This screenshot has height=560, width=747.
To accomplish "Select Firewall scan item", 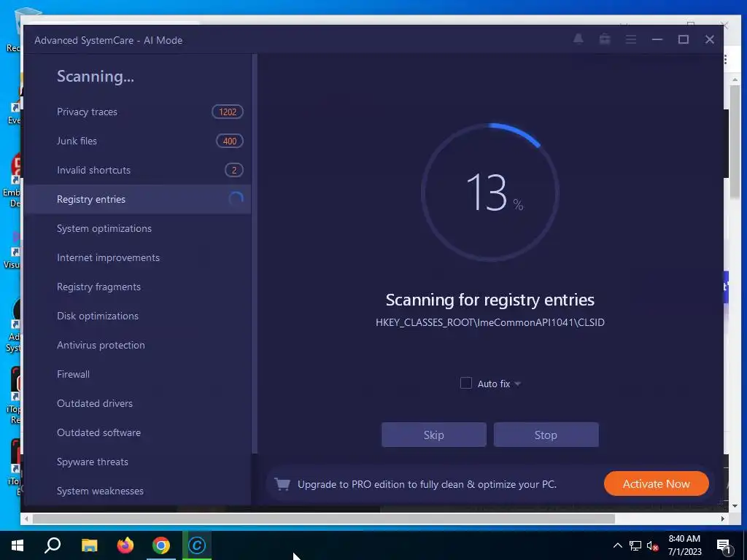I will (x=137, y=374).
